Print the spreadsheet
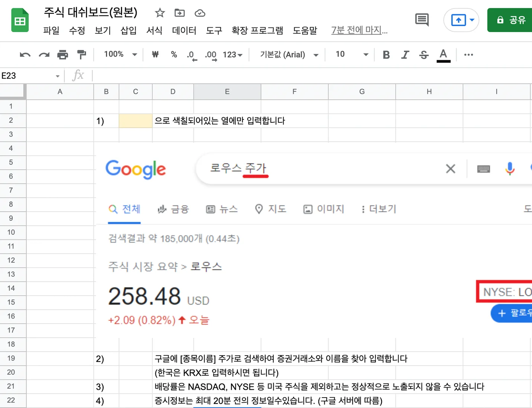532x408 pixels. 63,55
